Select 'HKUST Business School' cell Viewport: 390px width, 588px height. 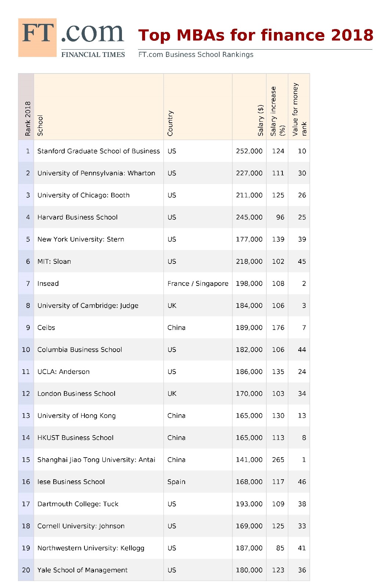pyautogui.click(x=99, y=438)
